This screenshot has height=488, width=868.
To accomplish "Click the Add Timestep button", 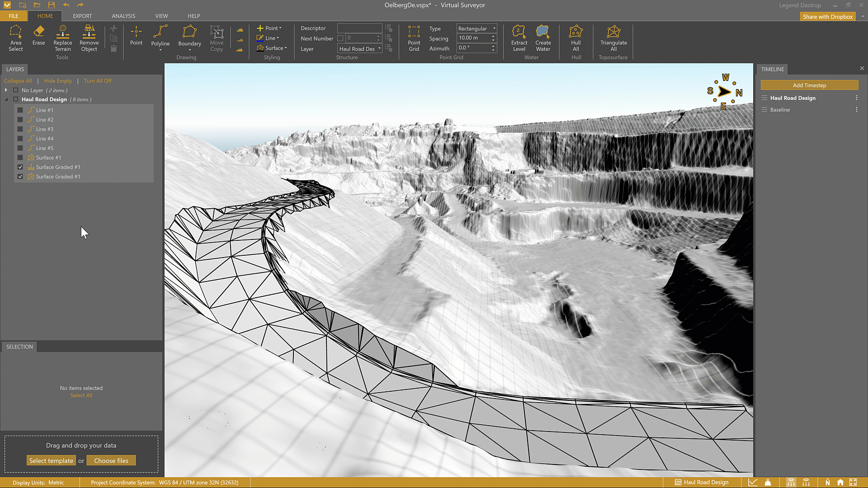I will tap(809, 85).
